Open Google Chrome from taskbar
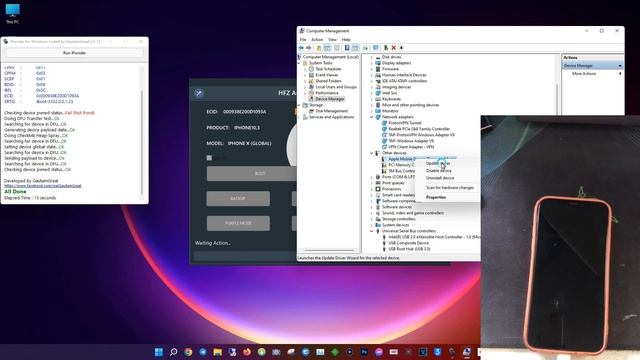 (188, 352)
